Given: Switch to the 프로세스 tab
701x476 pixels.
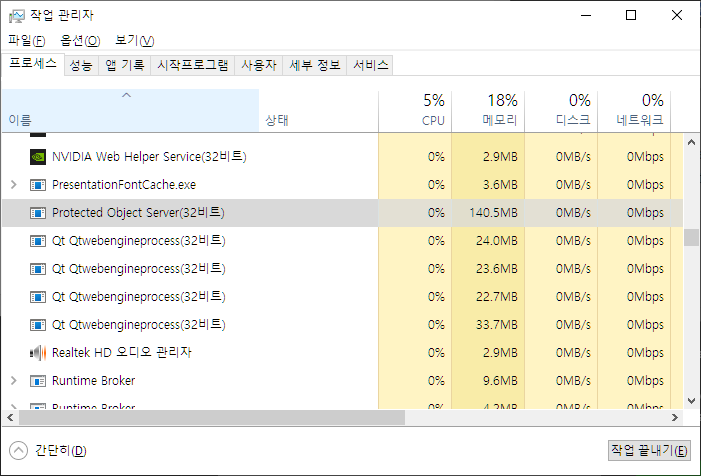Looking at the screenshot, I should tap(33, 64).
